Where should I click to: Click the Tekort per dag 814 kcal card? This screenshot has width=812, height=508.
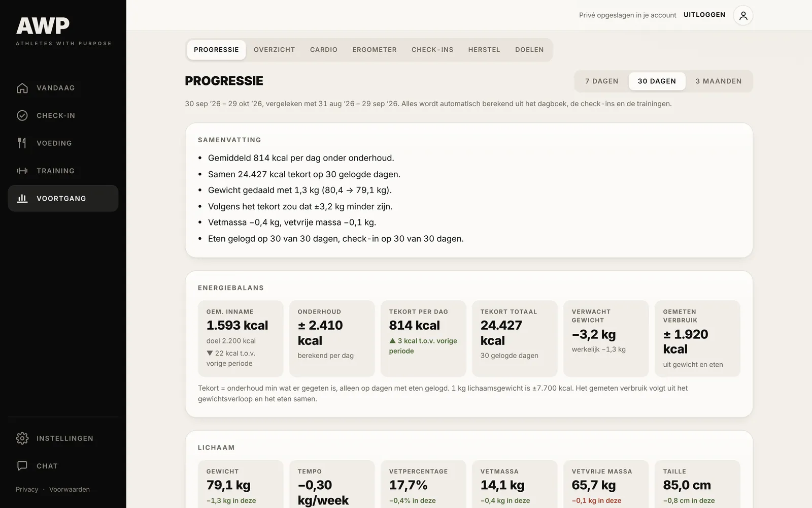[423, 338]
